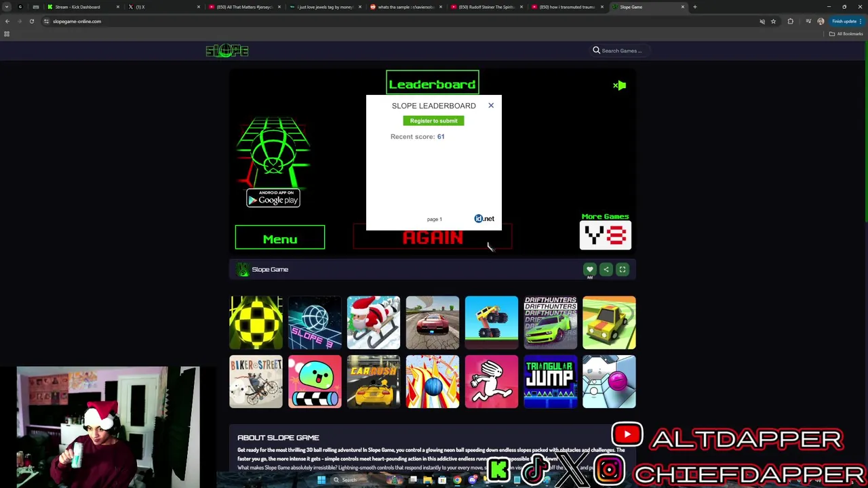Open the pink ball maze game thumbnail
Viewport: 868px width, 488px height.
coord(609,382)
